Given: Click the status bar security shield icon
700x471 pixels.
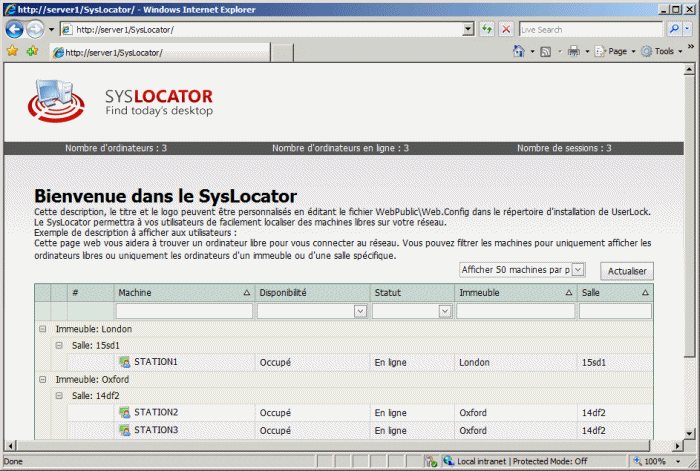Looking at the screenshot, I should click(431, 462).
